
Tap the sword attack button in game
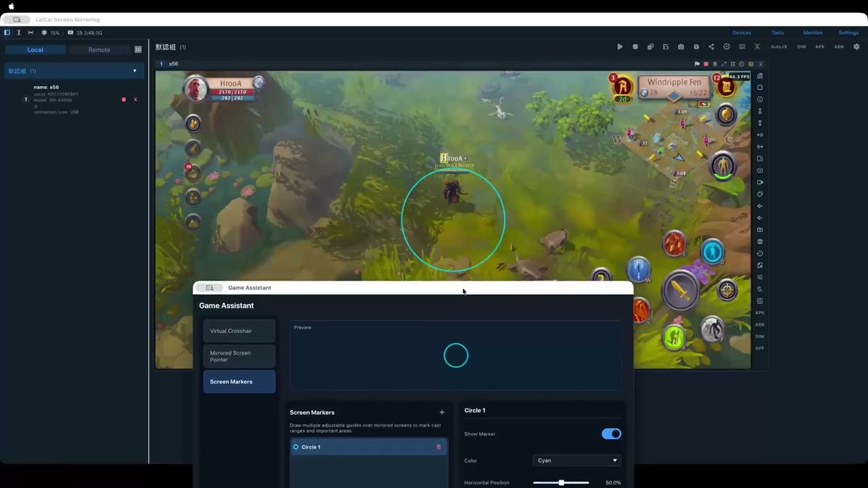coord(680,290)
